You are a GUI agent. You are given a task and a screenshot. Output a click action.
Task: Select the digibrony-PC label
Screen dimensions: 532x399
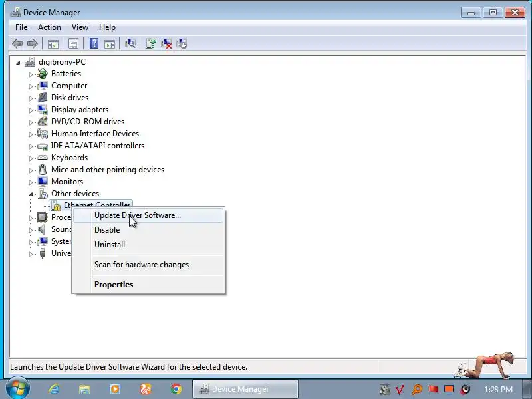point(62,62)
